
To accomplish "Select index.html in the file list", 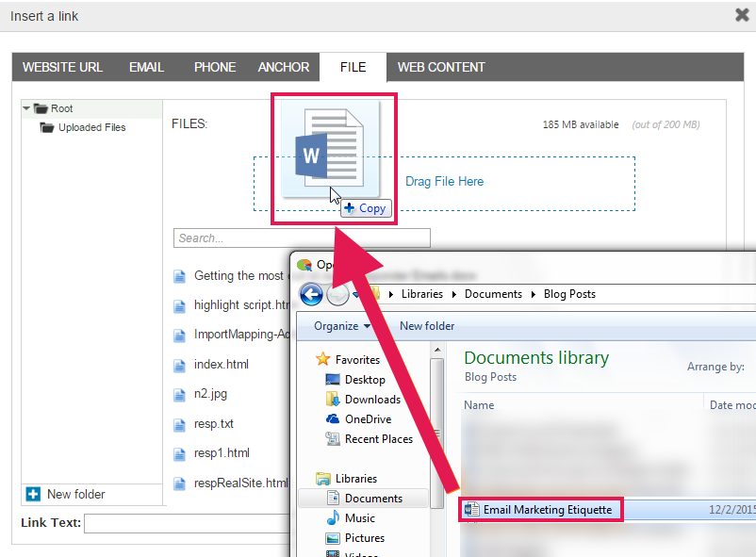I will pos(222,364).
